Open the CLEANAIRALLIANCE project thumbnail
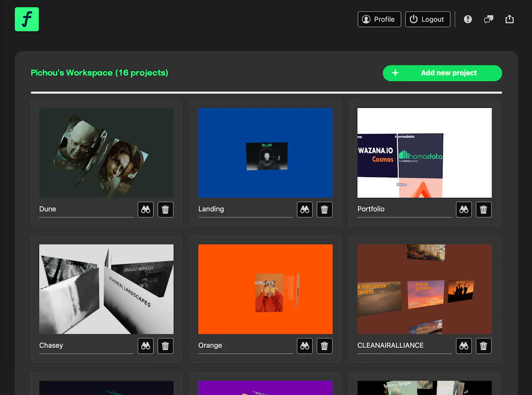532x395 pixels. (425, 289)
